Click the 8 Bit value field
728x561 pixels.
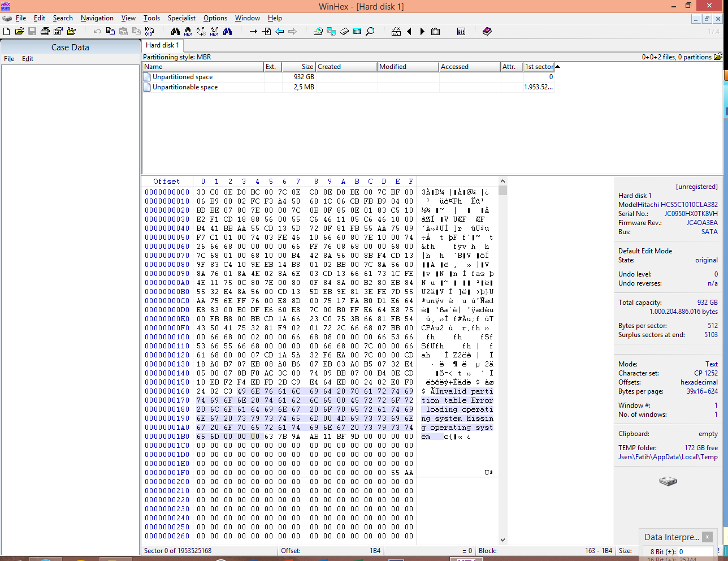pyautogui.click(x=696, y=551)
